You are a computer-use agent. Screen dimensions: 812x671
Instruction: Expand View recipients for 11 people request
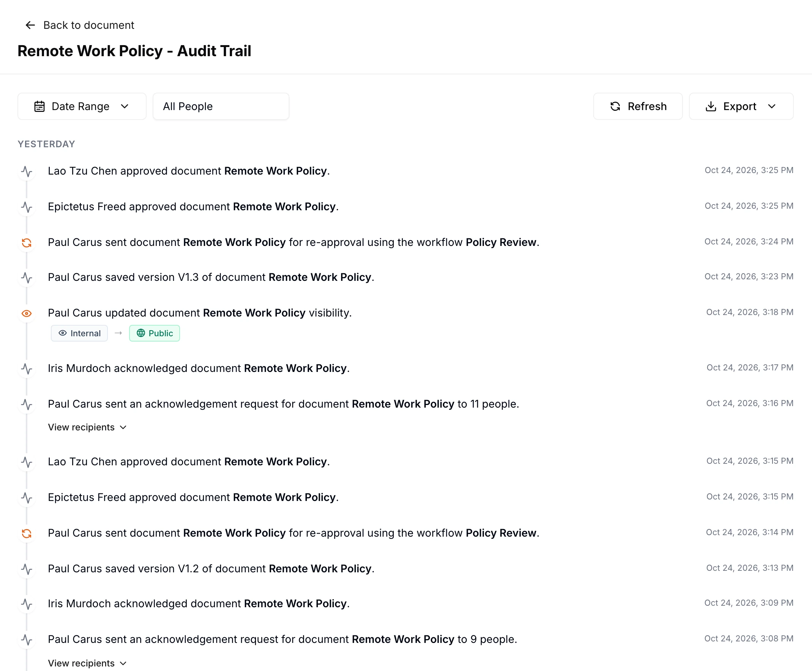[x=87, y=427]
